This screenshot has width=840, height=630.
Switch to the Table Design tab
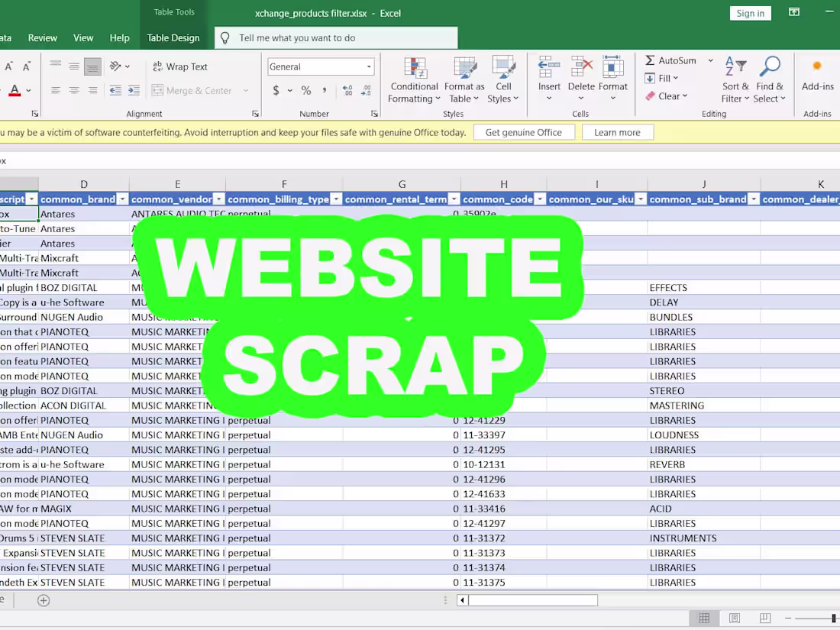[173, 37]
